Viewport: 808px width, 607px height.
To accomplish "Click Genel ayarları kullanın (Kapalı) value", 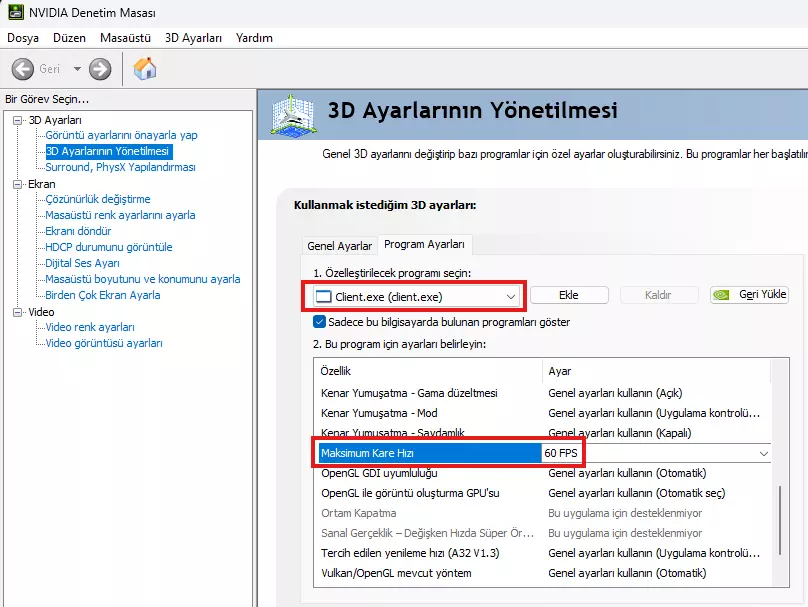I will 620,433.
